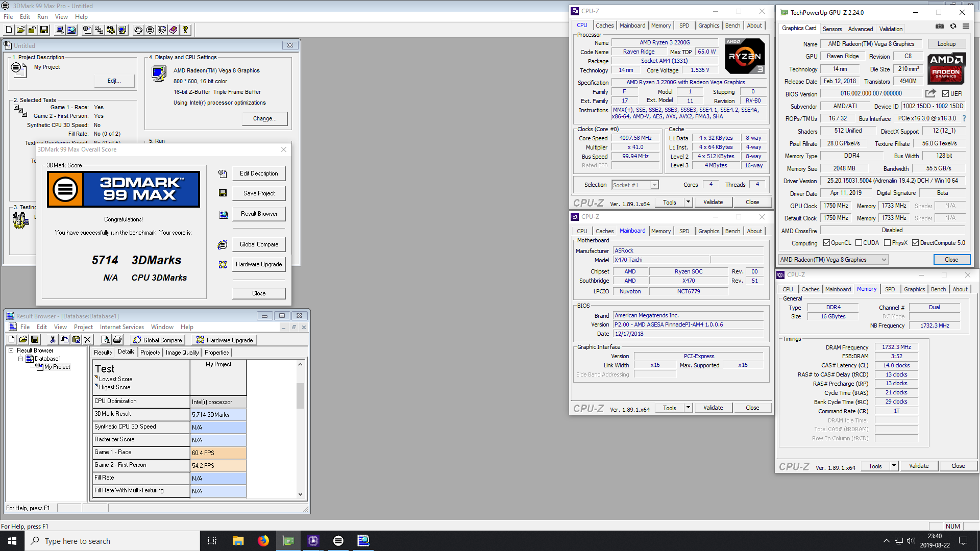Click the Edit button in Project Description

click(114, 81)
